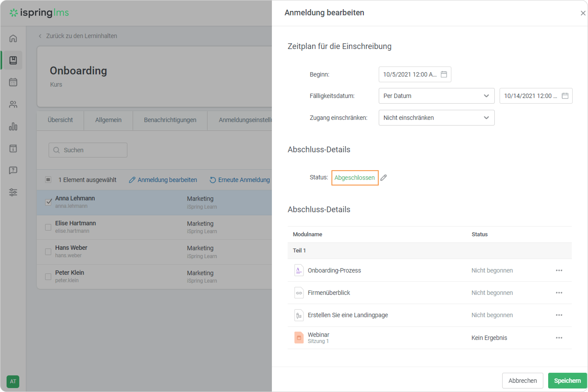Open the calendar icon in sidebar
The height and width of the screenshot is (392, 588).
(13, 82)
